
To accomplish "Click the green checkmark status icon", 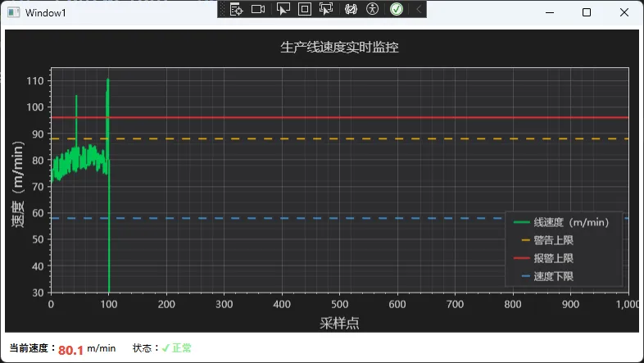I will [x=397, y=9].
